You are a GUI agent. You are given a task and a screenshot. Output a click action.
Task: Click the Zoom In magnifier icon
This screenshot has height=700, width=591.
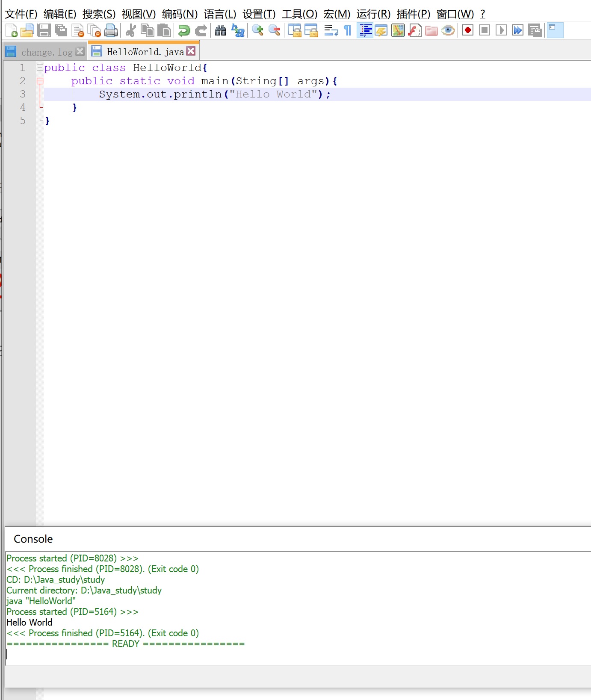(257, 30)
